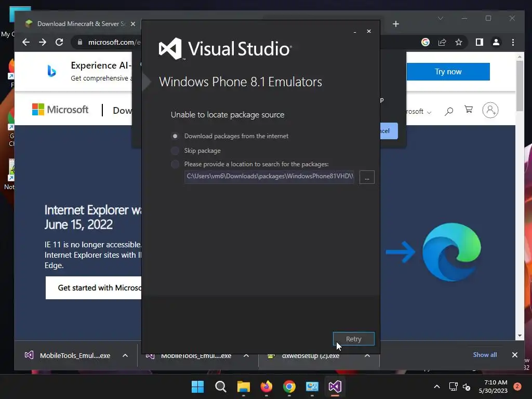Open a new Chrome tab
This screenshot has width=532, height=399.
pos(395,24)
